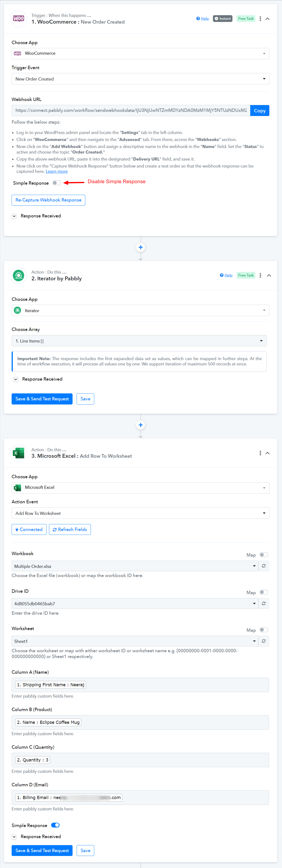The height and width of the screenshot is (868, 282).
Task: Expand Response Received in Iterator step
Action: 15,379
